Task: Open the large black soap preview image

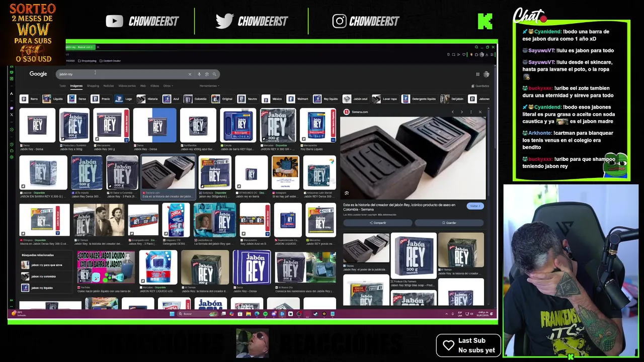Action: tap(413, 158)
